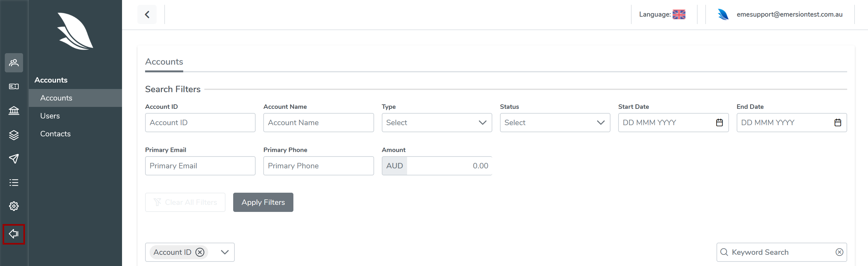Viewport: 868px width, 266px height.
Task: Change language via the flag icon
Action: pyautogui.click(x=679, y=14)
